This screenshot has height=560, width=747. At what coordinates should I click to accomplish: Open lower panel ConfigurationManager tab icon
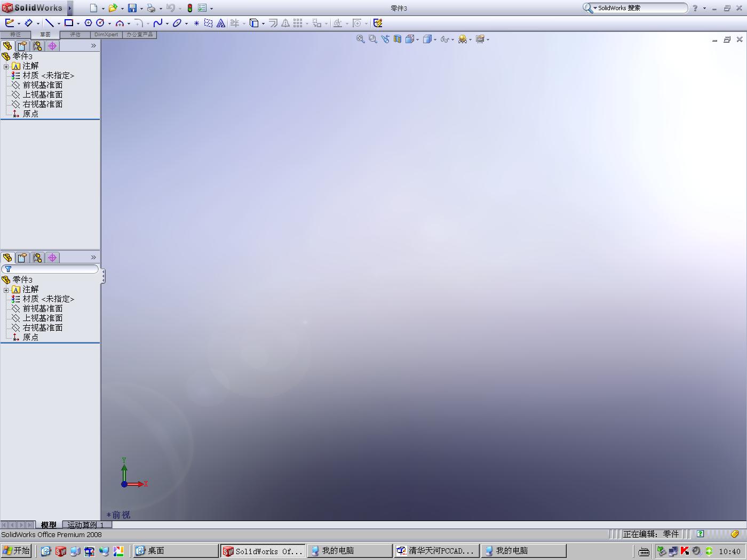pyautogui.click(x=37, y=258)
